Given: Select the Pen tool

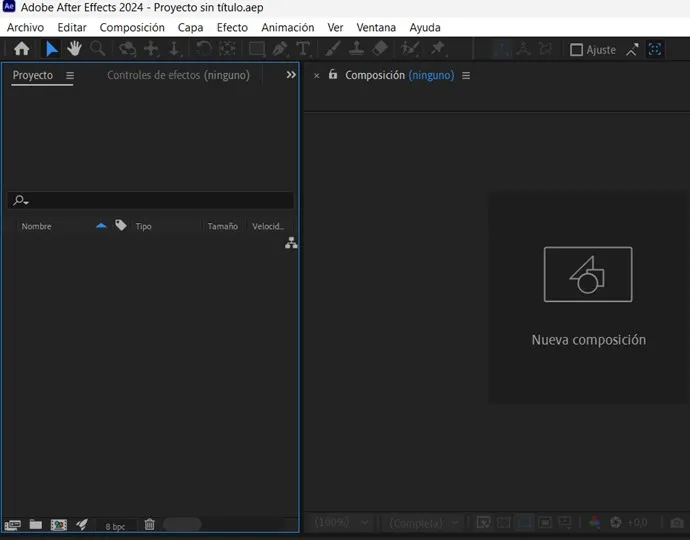Looking at the screenshot, I should 280,49.
